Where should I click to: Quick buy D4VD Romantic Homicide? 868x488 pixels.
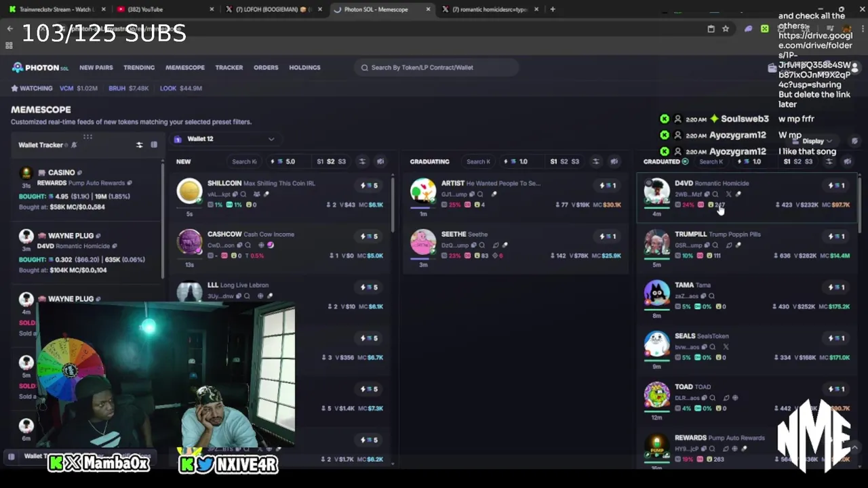(837, 186)
